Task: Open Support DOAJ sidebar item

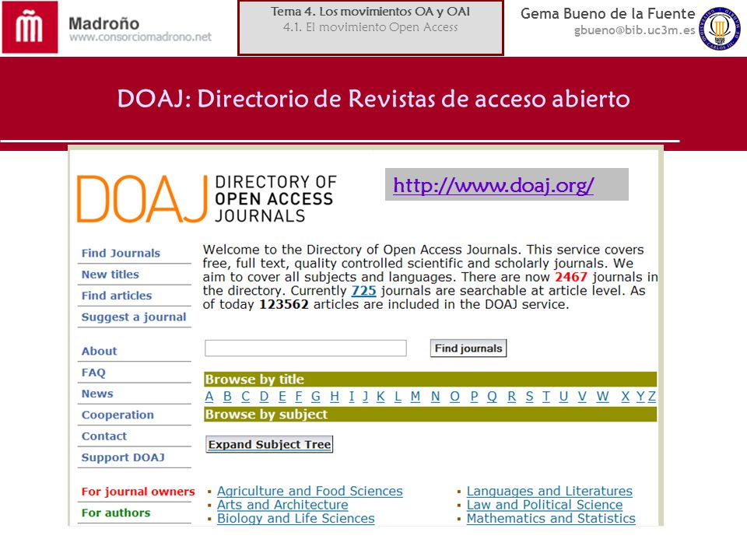Action: click(x=123, y=457)
